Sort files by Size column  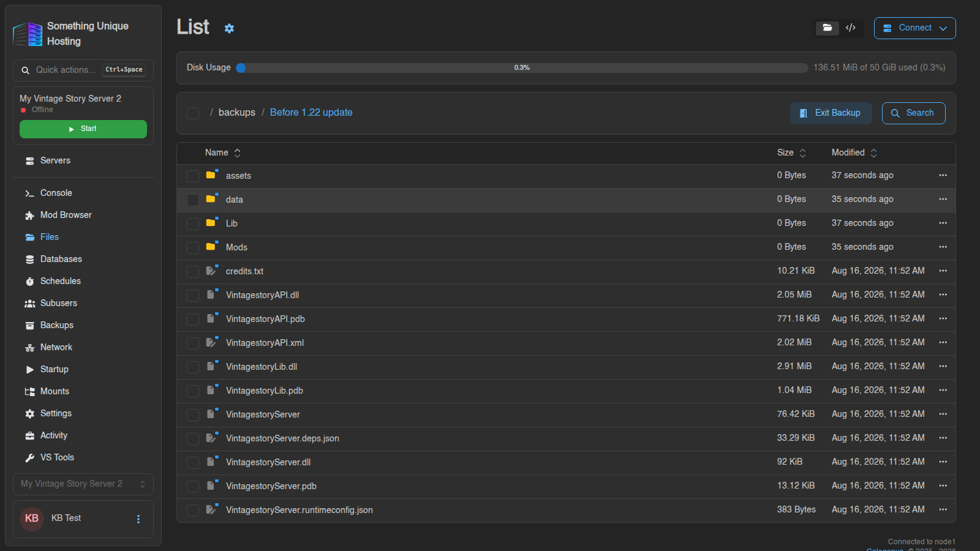[x=791, y=152]
